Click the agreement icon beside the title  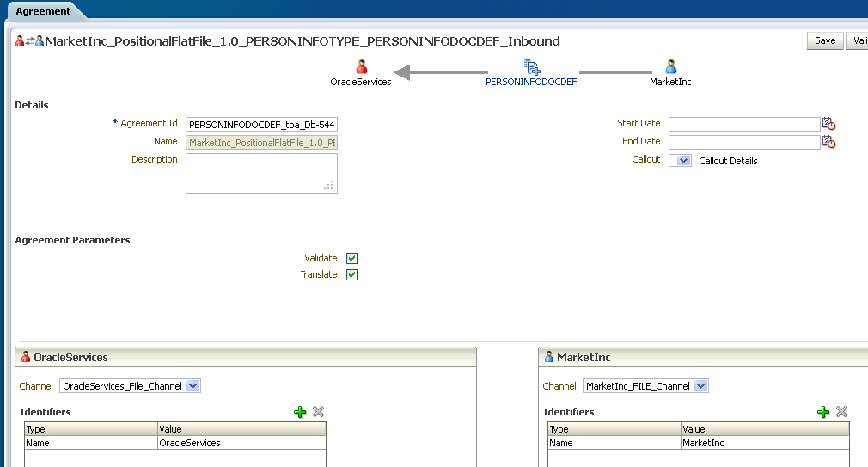(29, 41)
